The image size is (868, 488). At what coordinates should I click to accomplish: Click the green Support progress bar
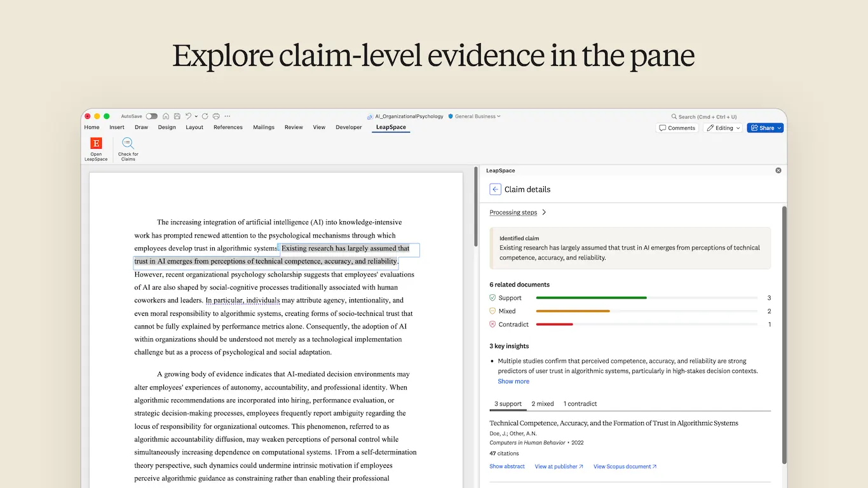tap(592, 297)
